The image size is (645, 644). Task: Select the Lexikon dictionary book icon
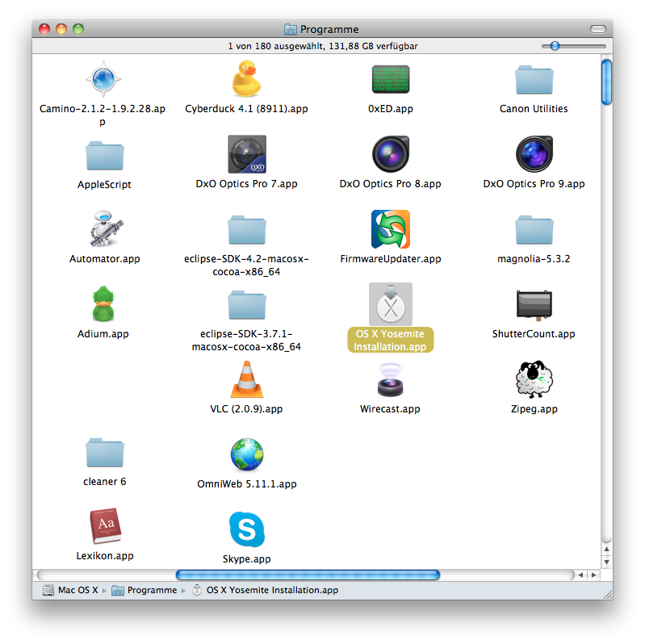pos(105,526)
